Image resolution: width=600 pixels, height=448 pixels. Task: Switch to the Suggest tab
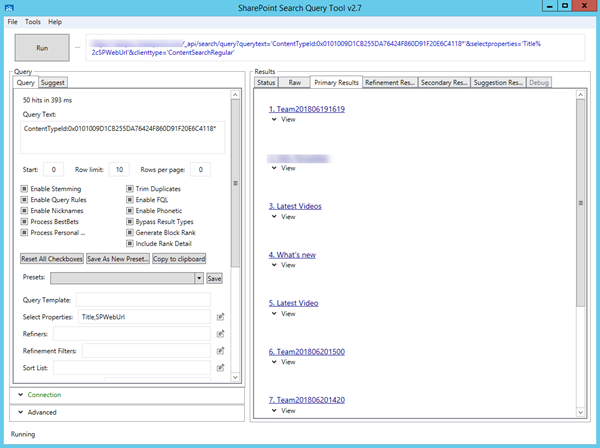click(x=53, y=83)
